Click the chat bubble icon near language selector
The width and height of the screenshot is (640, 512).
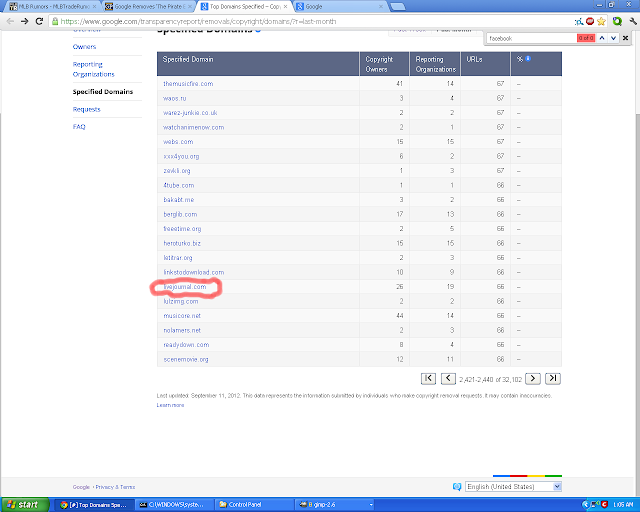pyautogui.click(x=457, y=486)
